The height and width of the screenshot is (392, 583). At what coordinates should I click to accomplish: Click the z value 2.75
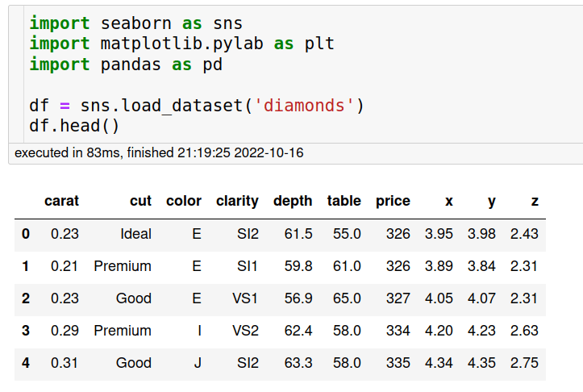click(x=524, y=363)
